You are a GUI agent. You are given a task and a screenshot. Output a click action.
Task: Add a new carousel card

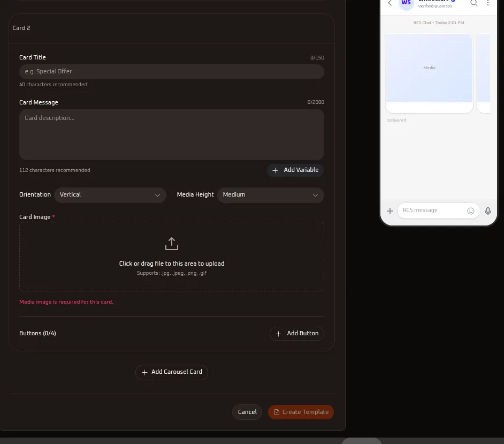172,372
